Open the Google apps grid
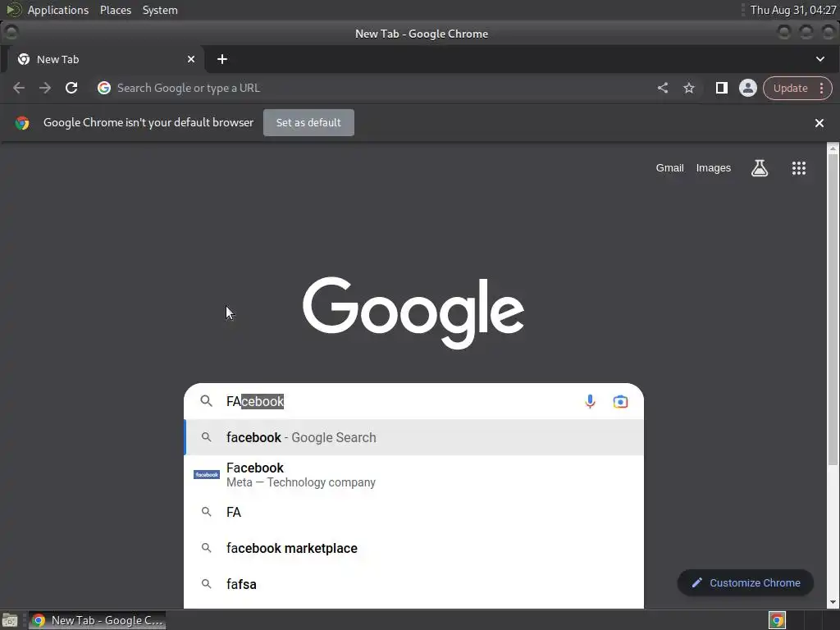The height and width of the screenshot is (630, 840). click(x=799, y=168)
